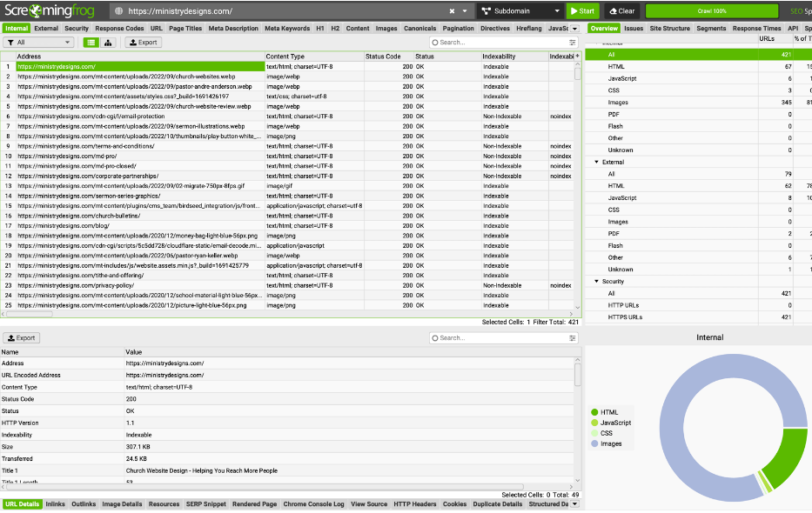Click into the lower panel search field
Viewport: 812px width, 513px height.
(500, 337)
